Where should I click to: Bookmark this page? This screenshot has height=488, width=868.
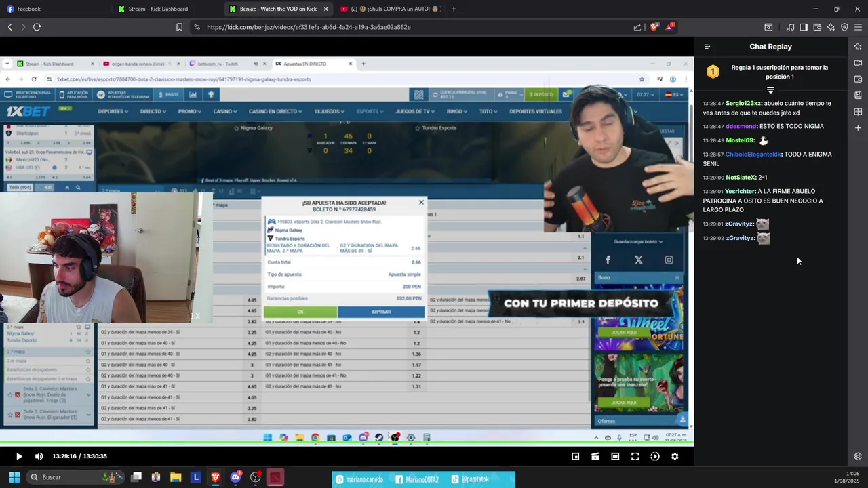coord(179,27)
